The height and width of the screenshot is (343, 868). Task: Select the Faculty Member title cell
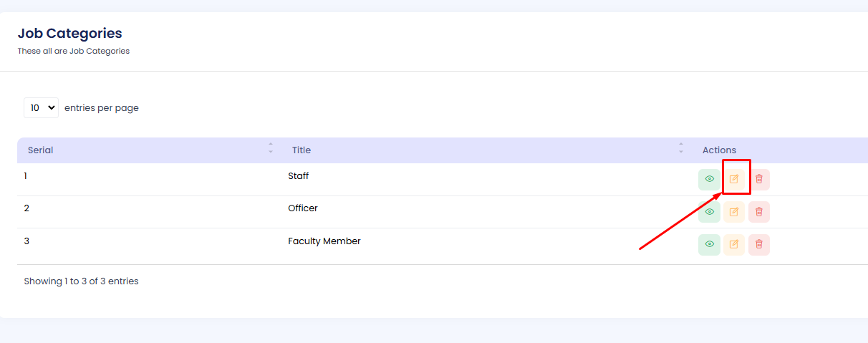324,241
